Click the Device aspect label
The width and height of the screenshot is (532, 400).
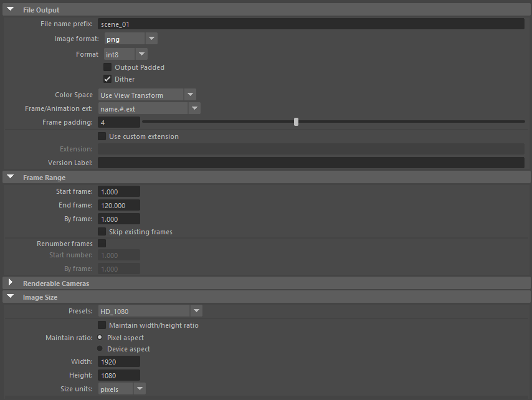128,349
